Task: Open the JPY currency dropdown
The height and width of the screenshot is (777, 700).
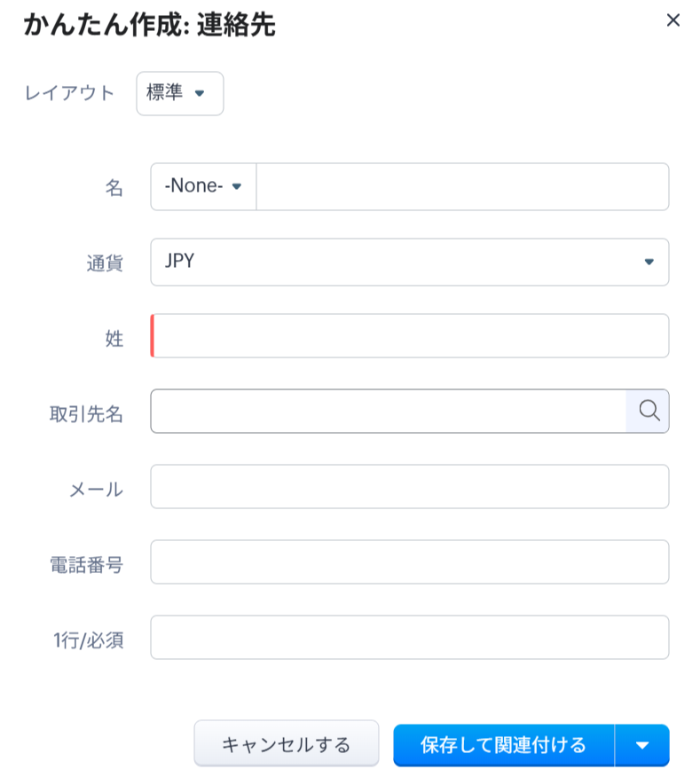Action: 409,262
